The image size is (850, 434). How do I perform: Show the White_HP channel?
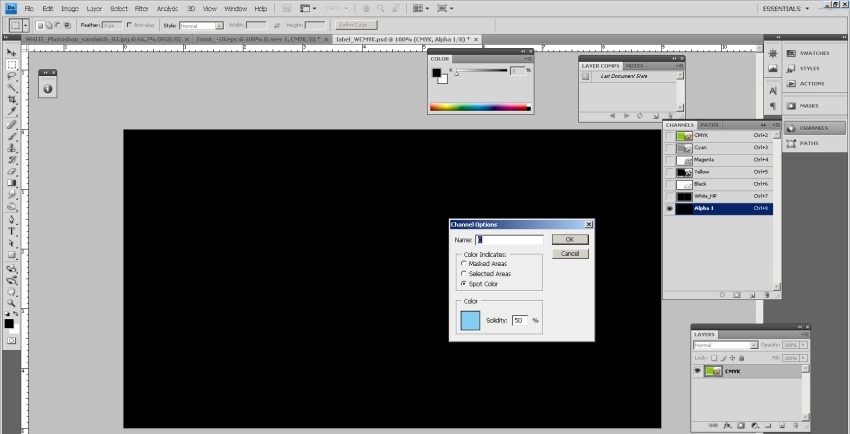tap(669, 196)
